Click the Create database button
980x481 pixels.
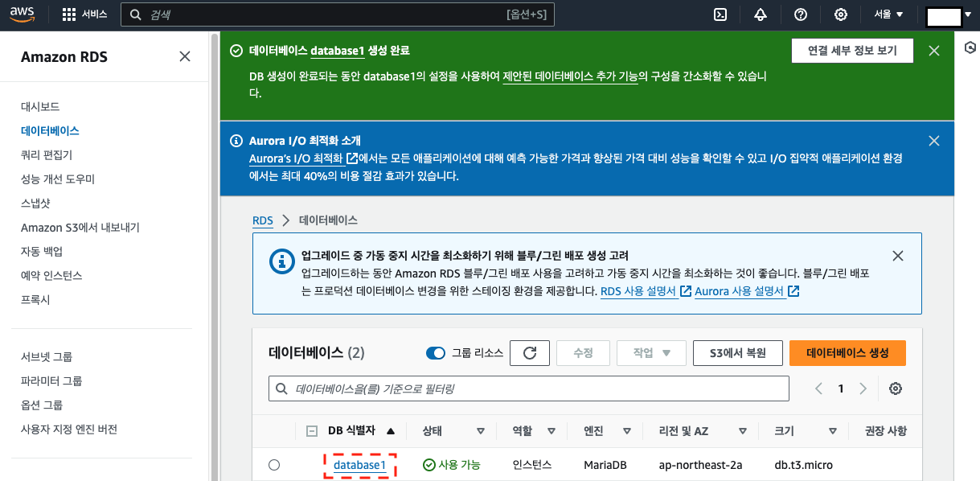coord(847,353)
